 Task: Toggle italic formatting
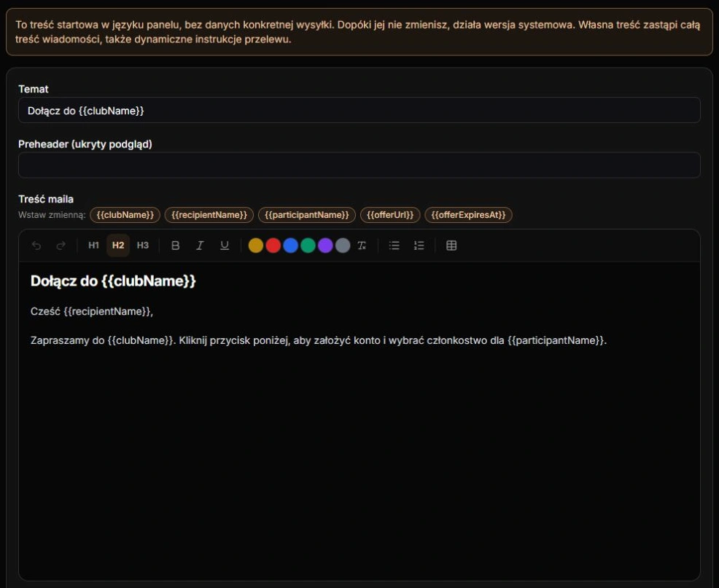[x=200, y=246]
